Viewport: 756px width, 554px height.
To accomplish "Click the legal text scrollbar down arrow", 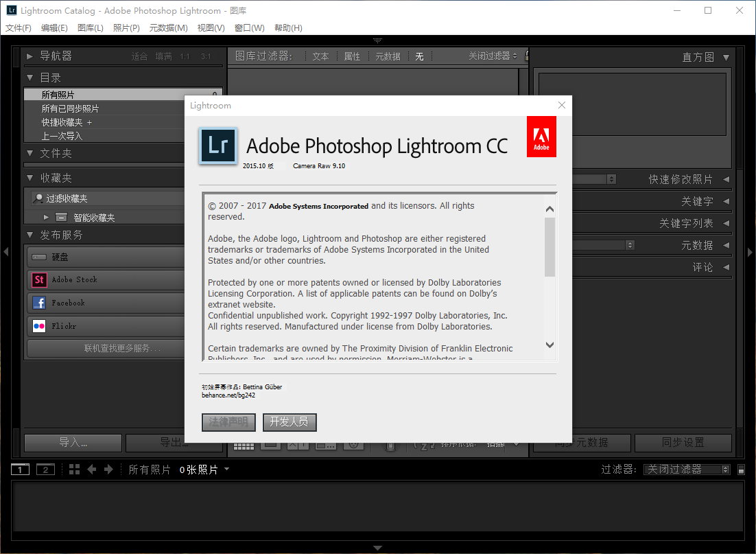I will point(550,345).
